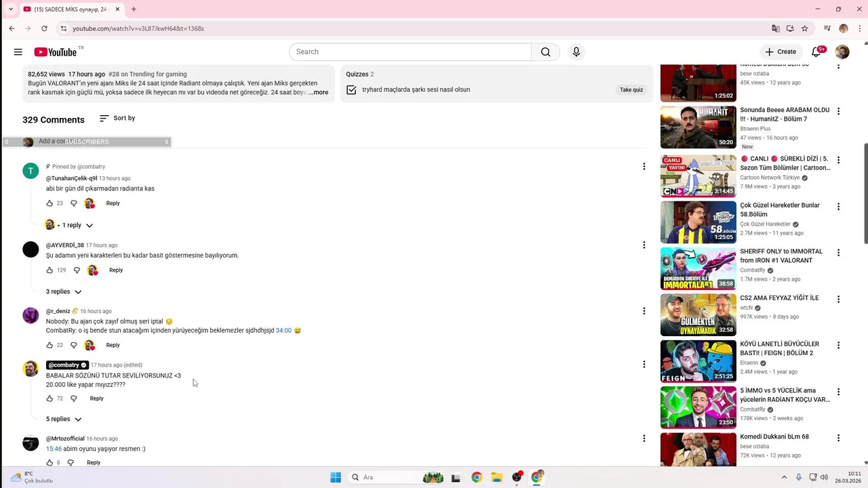Open the notifications bell
Viewport: 868px width, 488px height.
pos(816,52)
